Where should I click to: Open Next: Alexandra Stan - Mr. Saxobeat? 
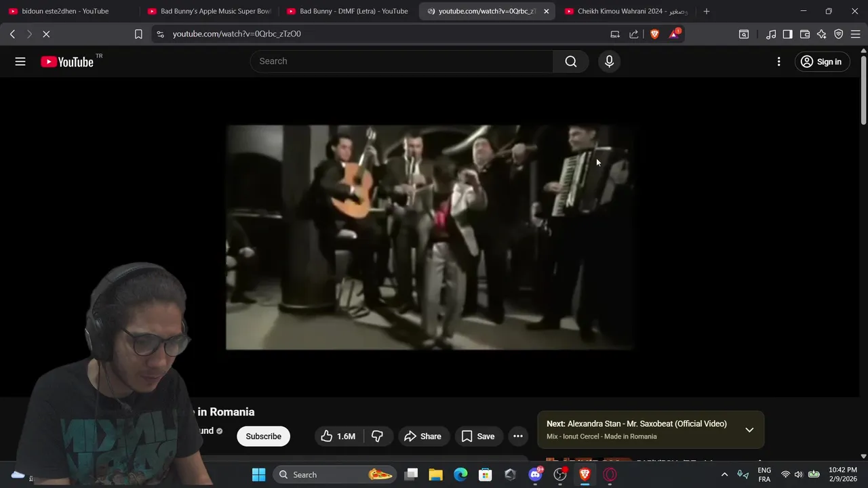637,424
